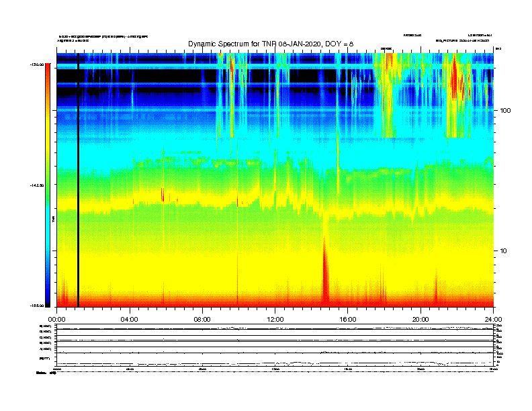The width and height of the screenshot is (532, 411).
Task: Click the "20:00" time axis label
Action: [420, 320]
